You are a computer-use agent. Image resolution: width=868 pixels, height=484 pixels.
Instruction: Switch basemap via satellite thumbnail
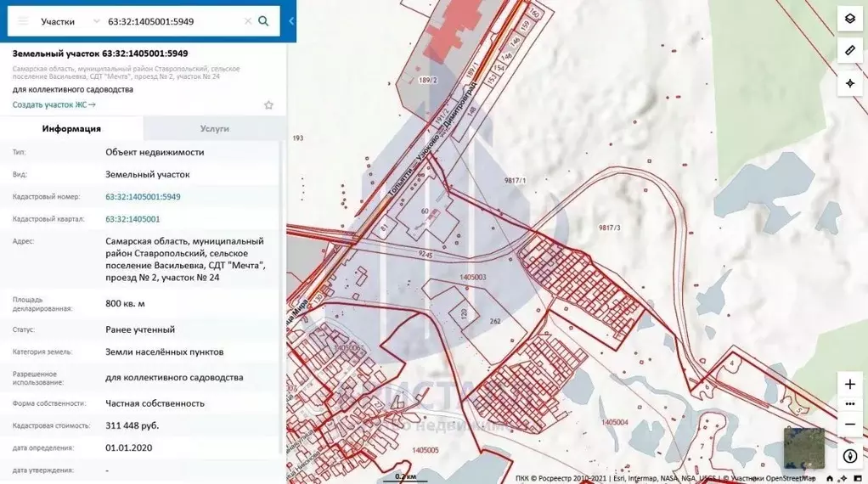[x=803, y=447]
